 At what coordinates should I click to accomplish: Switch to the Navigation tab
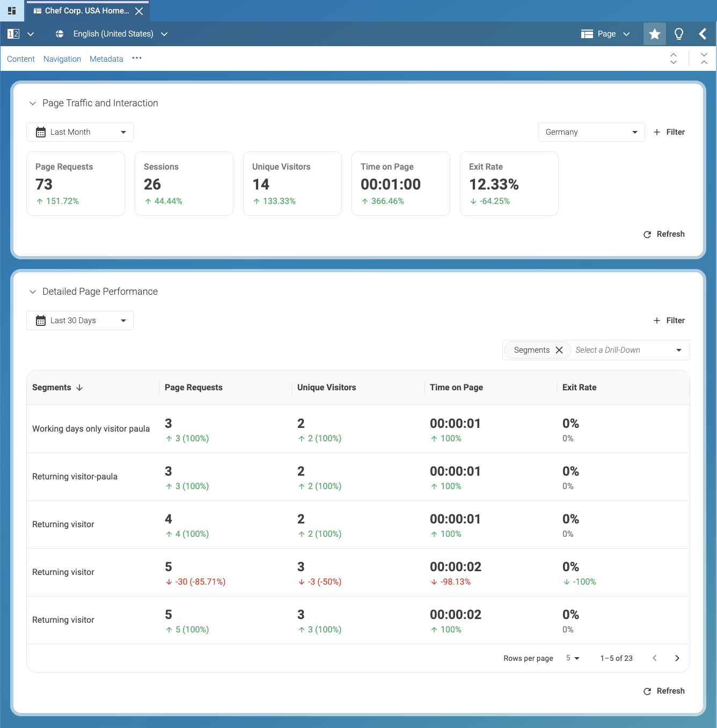(62, 59)
